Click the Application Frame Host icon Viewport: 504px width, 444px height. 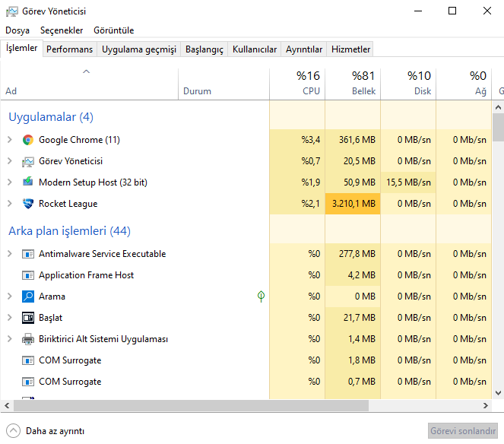28,275
